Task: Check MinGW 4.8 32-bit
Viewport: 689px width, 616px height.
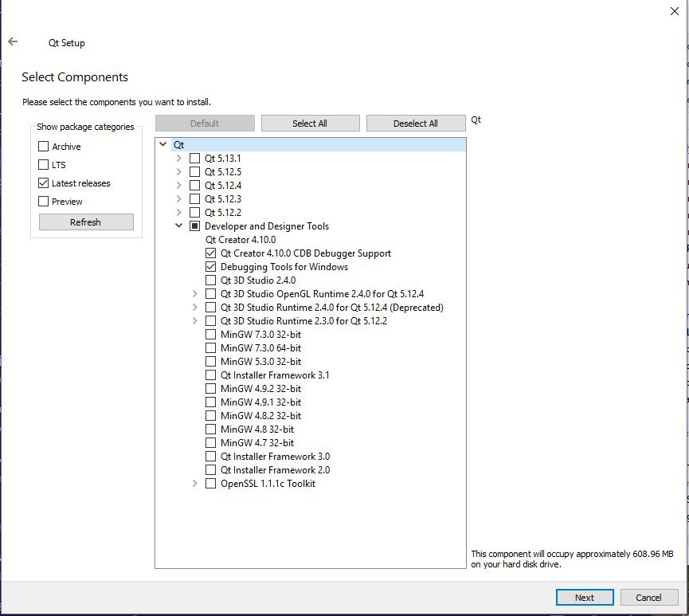Action: click(x=210, y=430)
